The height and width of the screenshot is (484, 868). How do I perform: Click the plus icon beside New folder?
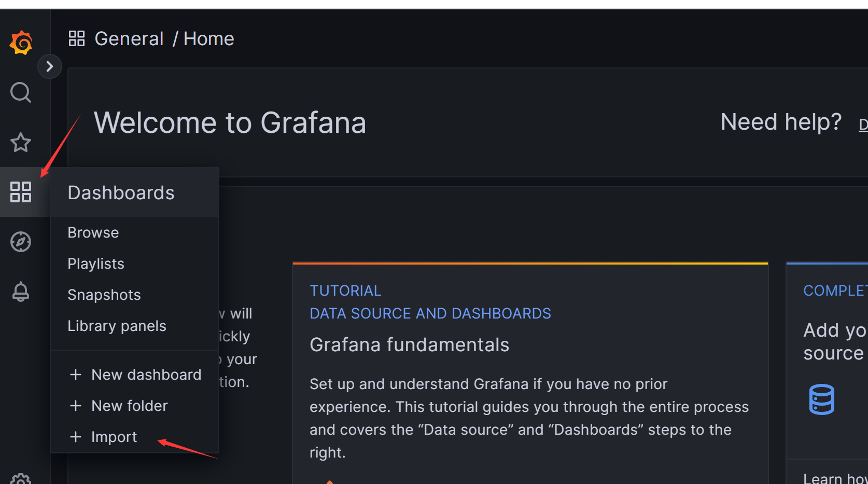point(76,406)
